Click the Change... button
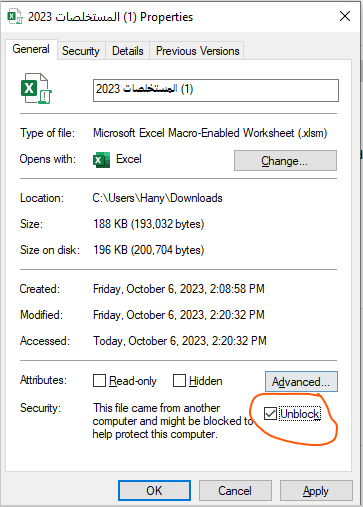363x507 pixels. (285, 161)
